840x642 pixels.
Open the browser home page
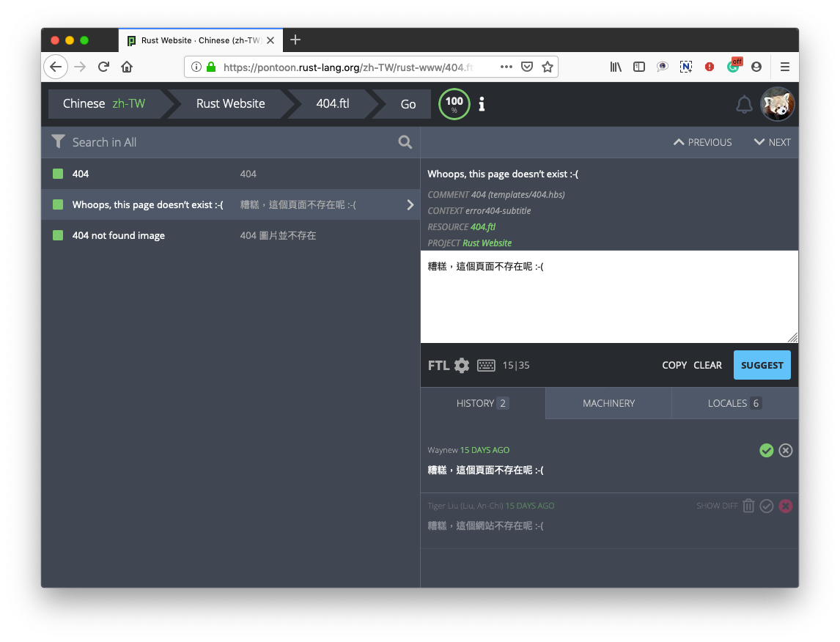point(127,67)
